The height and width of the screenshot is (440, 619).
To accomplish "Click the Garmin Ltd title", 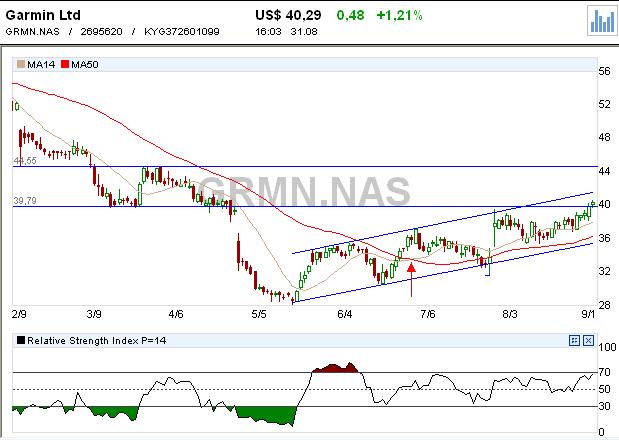I will (x=43, y=15).
